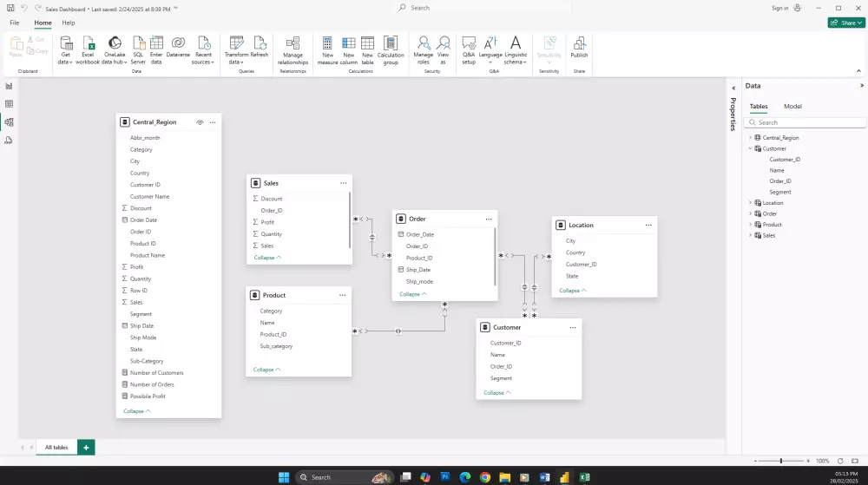The width and height of the screenshot is (868, 485).
Task: Click the top Search bar
Action: tap(483, 8)
